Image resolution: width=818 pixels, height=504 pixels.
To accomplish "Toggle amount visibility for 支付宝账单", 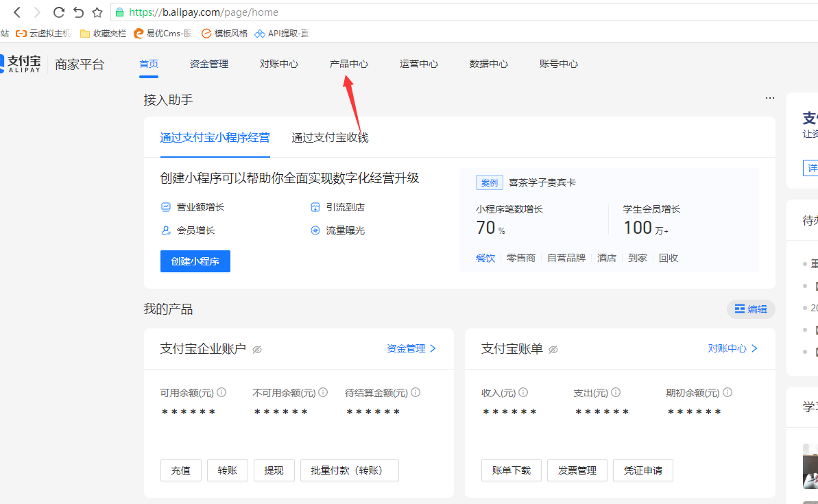I will pyautogui.click(x=553, y=350).
